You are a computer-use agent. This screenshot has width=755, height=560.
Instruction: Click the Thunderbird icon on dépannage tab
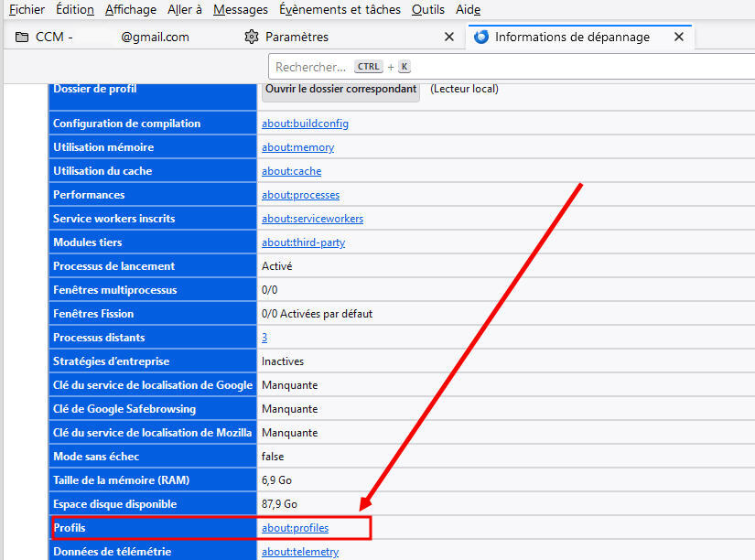[x=481, y=38]
